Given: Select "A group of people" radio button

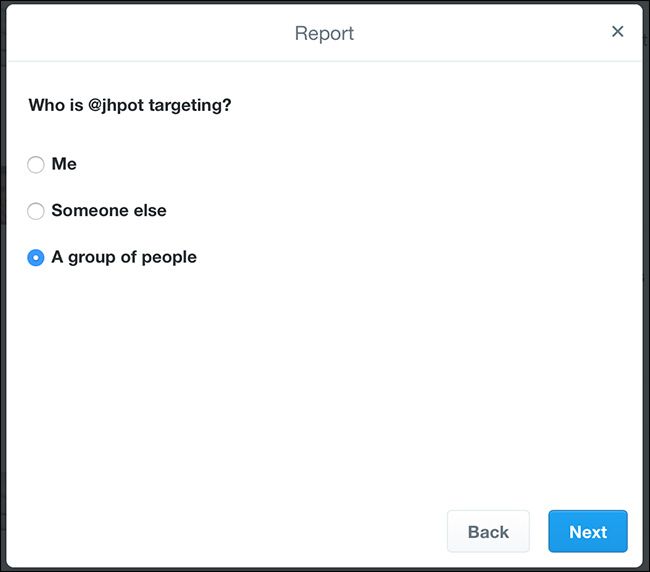Looking at the screenshot, I should [36, 258].
